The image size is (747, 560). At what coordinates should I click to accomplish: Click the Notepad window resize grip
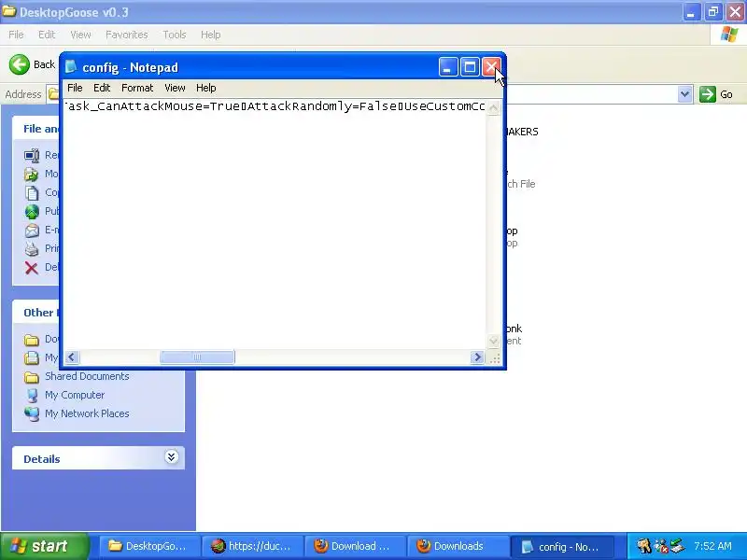495,358
